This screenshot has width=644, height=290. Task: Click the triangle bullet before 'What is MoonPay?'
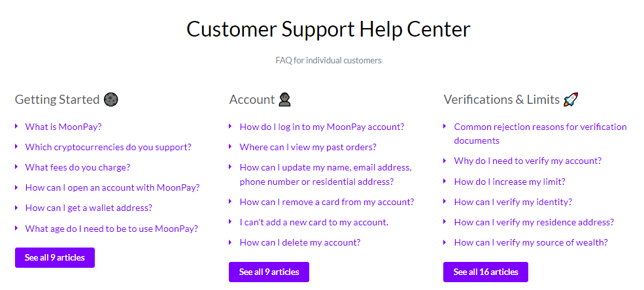(16, 127)
